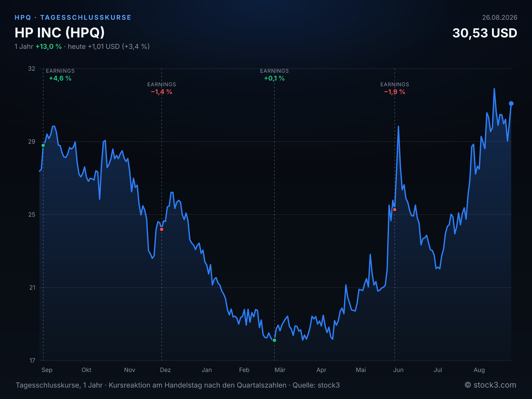Image resolution: width=532 pixels, height=399 pixels.
Task: Click the x-axis label 'Jun'
Action: (x=398, y=370)
